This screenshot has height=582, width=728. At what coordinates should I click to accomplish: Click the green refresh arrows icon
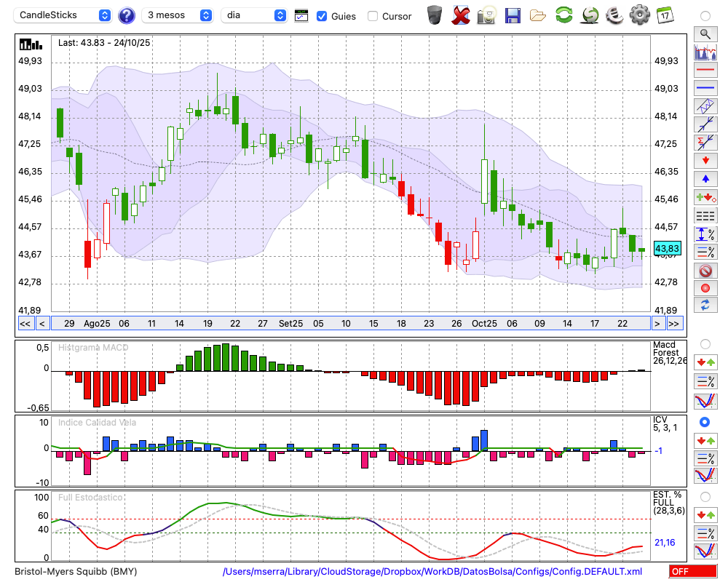(x=563, y=15)
